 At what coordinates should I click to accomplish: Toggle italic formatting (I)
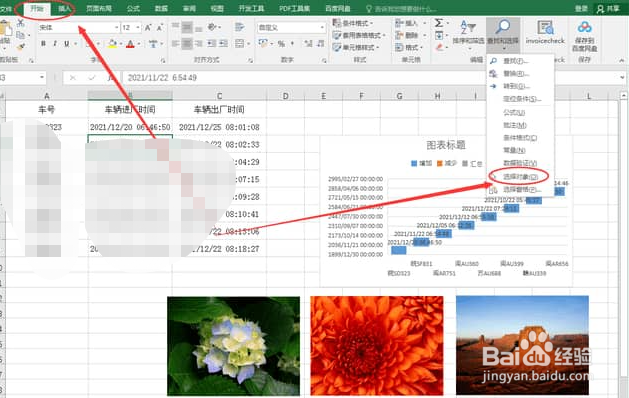tap(55, 43)
